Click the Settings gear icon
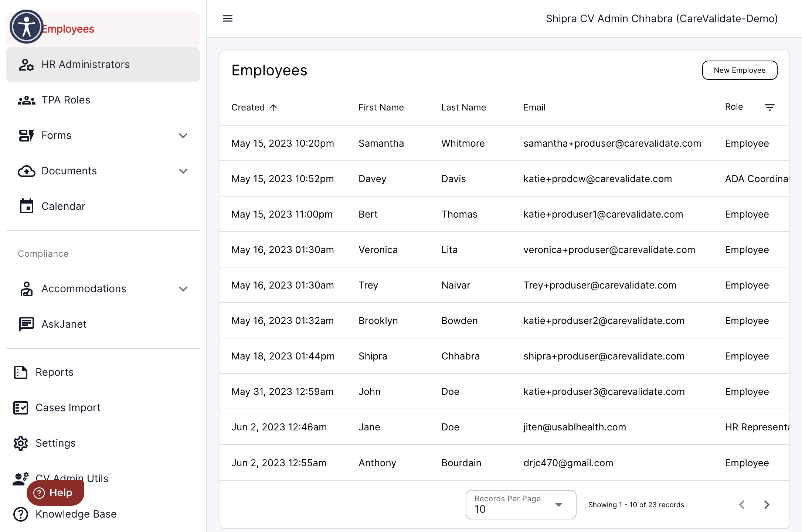Viewport: 802px width, 532px height. point(21,443)
